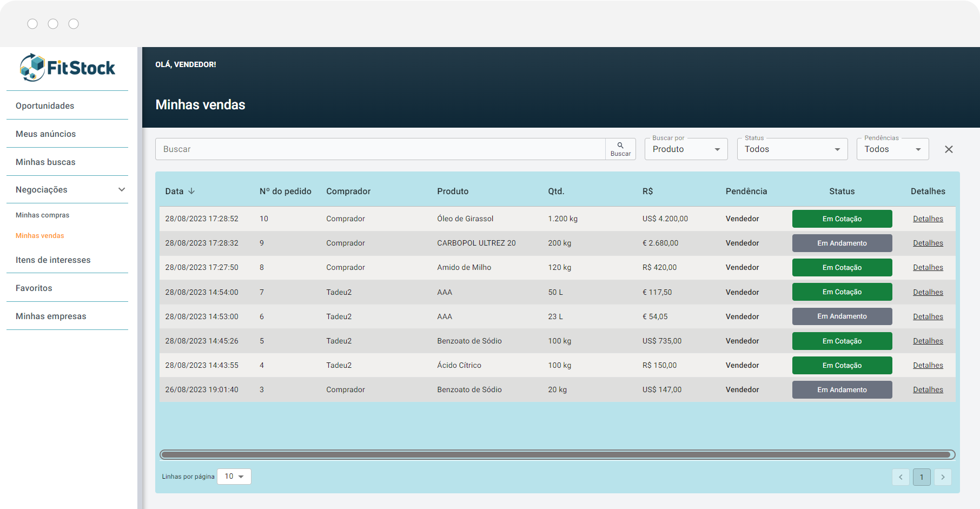Open Detalhes for Óleo de Girassol order
This screenshot has height=509, width=980.
(928, 219)
